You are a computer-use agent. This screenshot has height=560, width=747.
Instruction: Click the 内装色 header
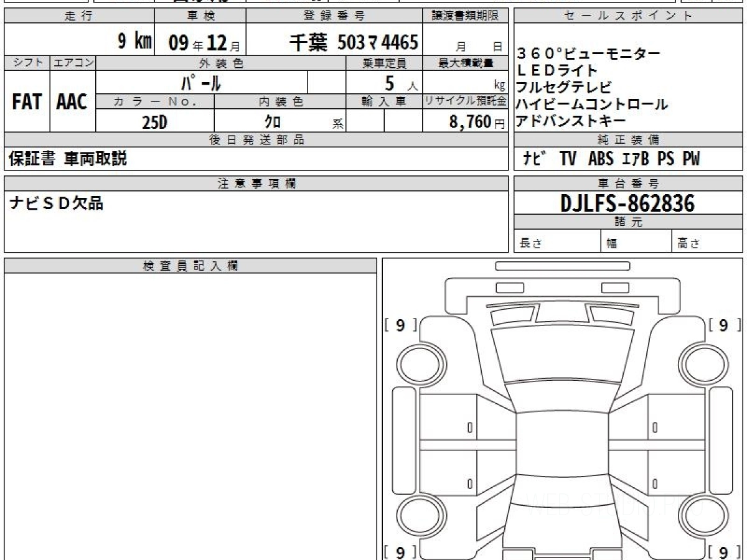pos(280,101)
